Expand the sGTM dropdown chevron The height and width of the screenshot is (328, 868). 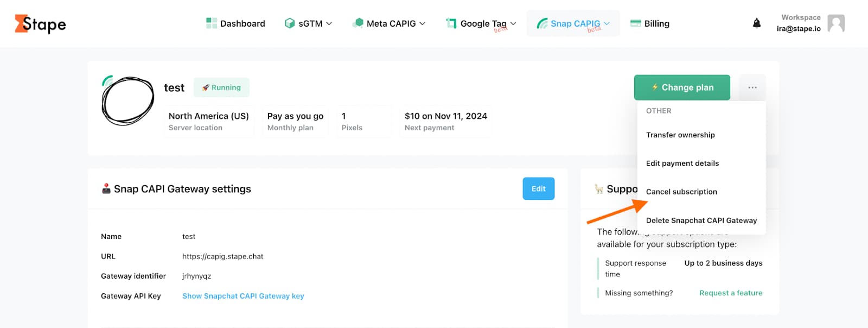(x=329, y=23)
